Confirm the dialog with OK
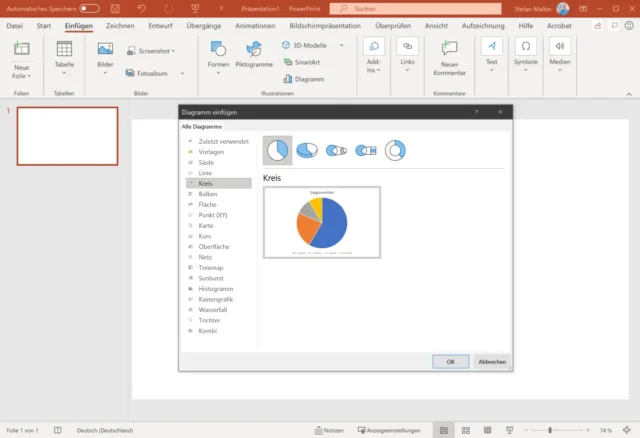This screenshot has width=640, height=438. (x=451, y=361)
